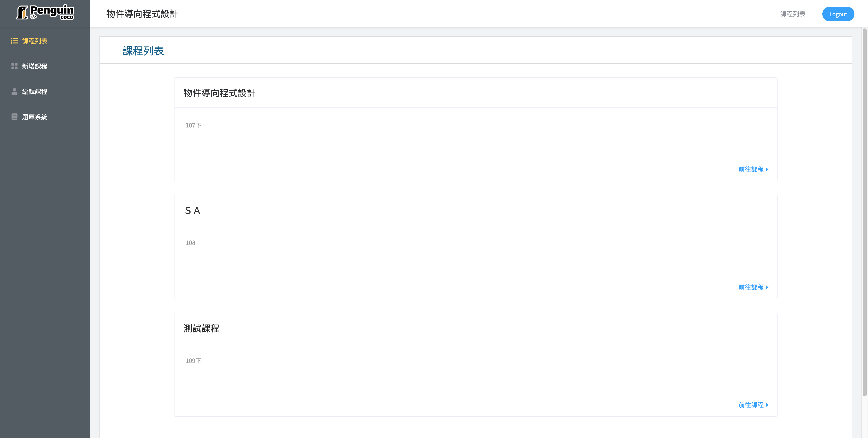Screen dimensions: 868x438
Task: Click arrow icon in 物件導向程式設計 card
Action: (x=767, y=170)
